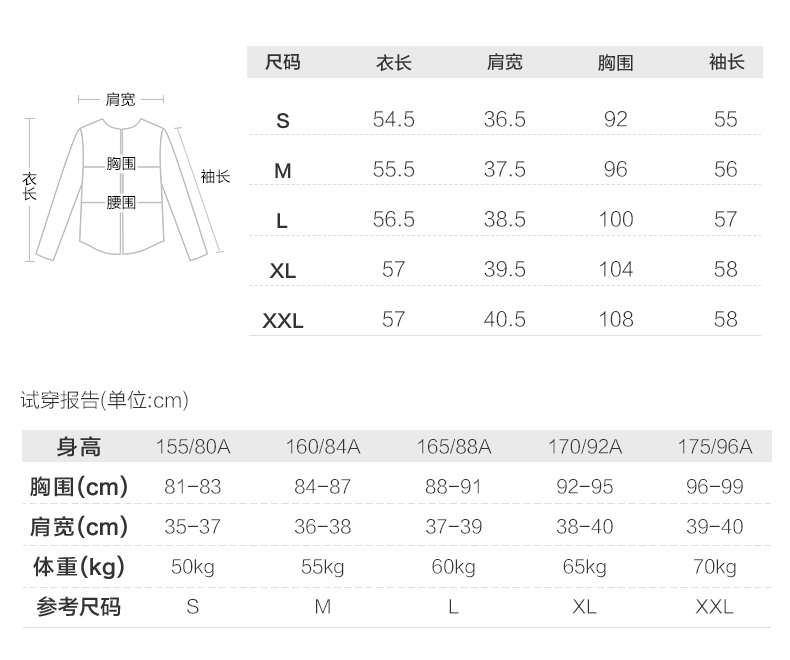Click the 腰围 label on the jacket diagram

click(x=121, y=203)
